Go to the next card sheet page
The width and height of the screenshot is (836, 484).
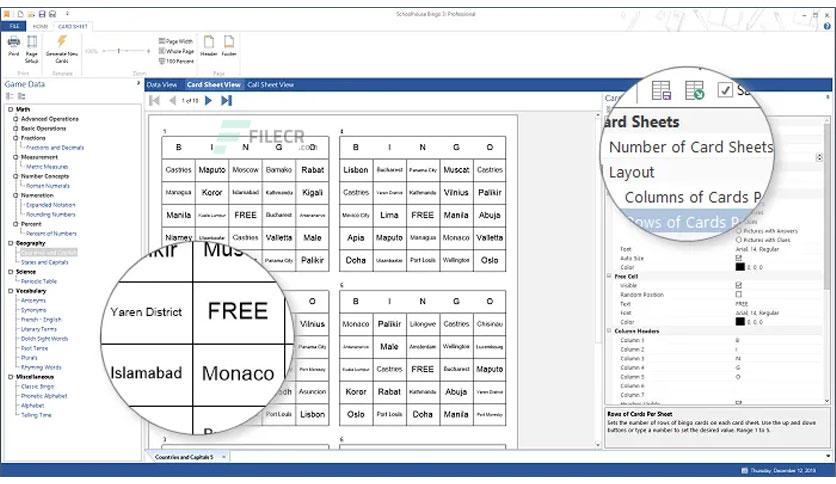[208, 100]
